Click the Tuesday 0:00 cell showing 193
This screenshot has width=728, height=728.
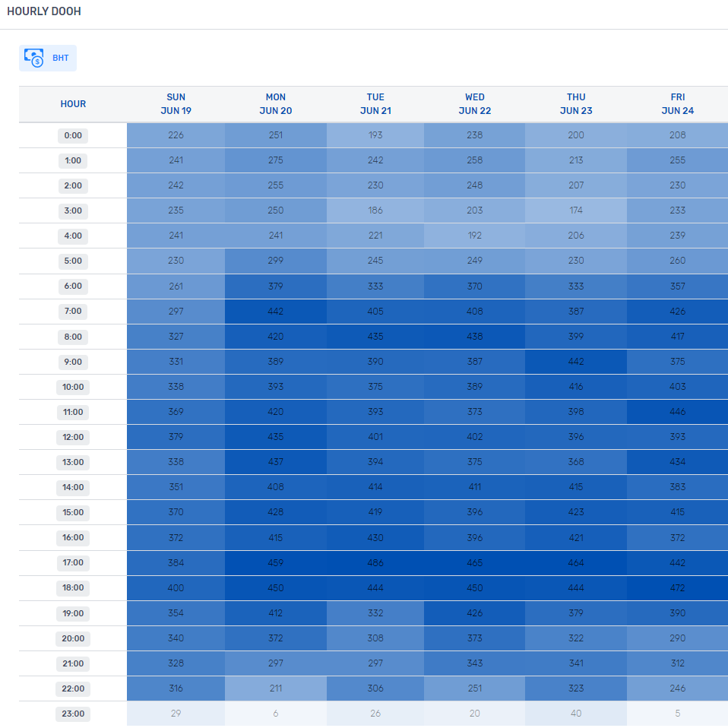[375, 135]
